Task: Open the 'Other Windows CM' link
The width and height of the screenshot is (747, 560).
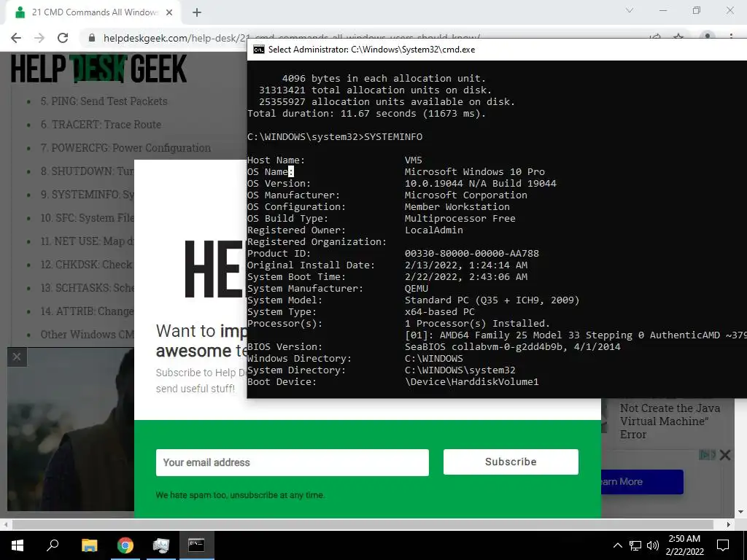Action: pyautogui.click(x=88, y=334)
